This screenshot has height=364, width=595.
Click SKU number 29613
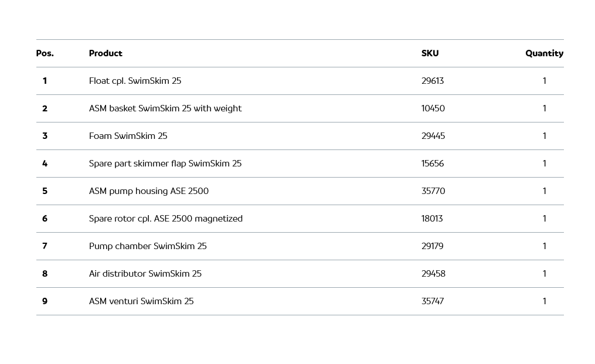(433, 81)
